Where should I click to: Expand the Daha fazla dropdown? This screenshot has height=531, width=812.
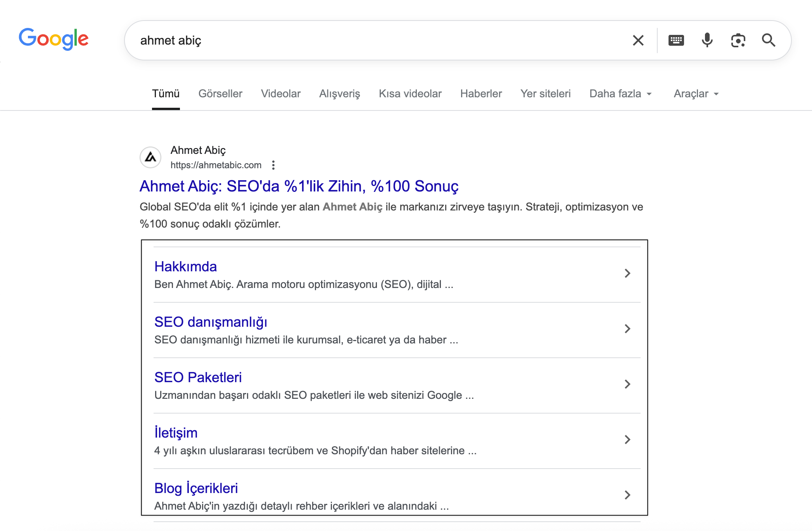click(620, 94)
